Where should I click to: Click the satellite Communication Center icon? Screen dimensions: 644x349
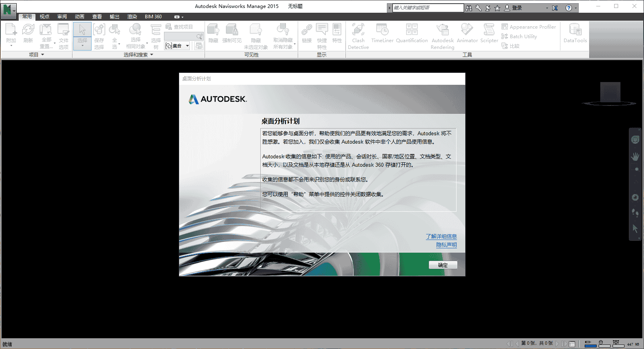[488, 8]
